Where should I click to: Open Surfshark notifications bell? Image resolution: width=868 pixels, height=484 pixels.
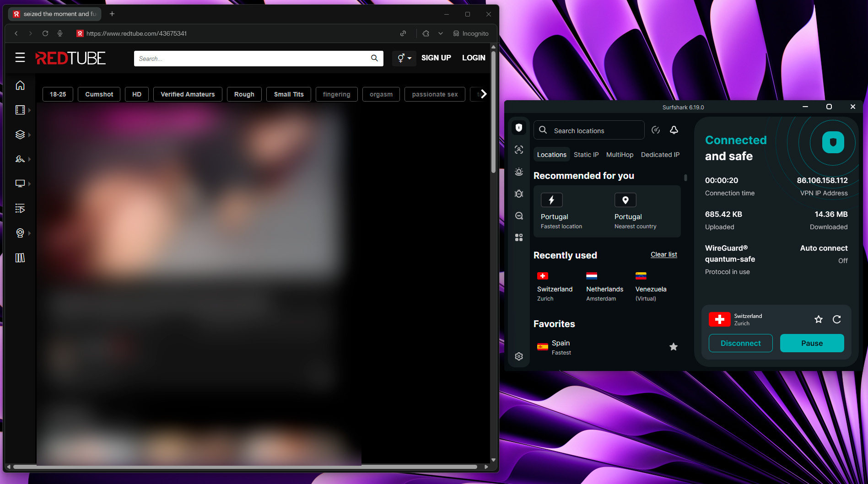click(674, 130)
